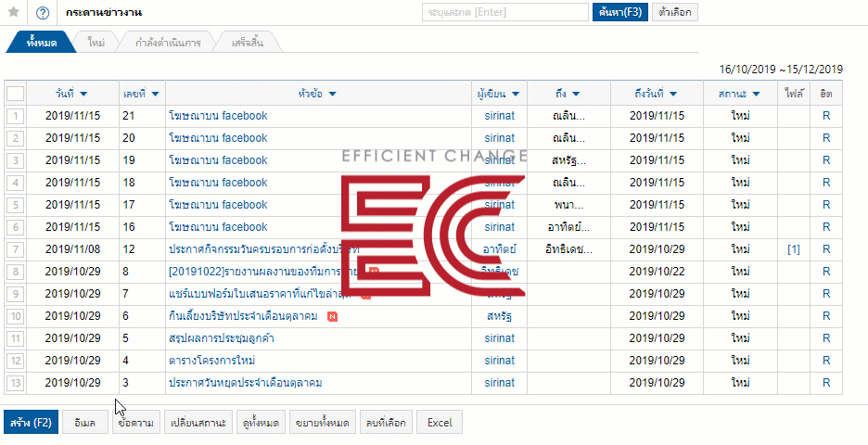
Task: Check row 5 checkbox
Action: pyautogui.click(x=16, y=205)
